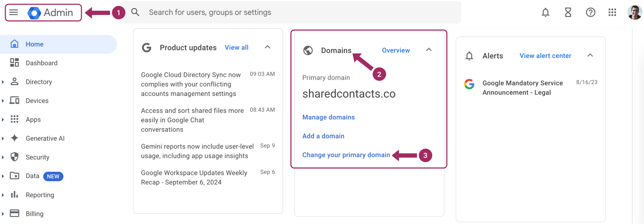Expand the Billing tree arrow
The image size is (644, 224).
tap(3, 214)
